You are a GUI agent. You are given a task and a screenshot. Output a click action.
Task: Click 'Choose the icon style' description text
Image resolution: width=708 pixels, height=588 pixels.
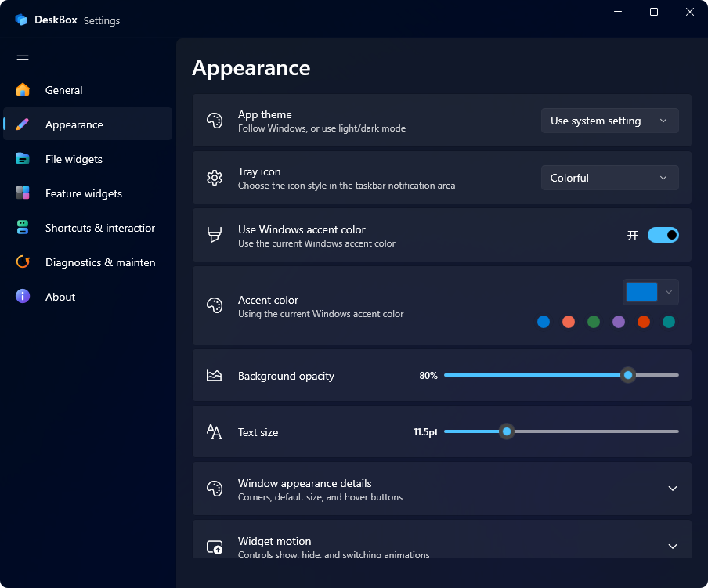pos(346,186)
